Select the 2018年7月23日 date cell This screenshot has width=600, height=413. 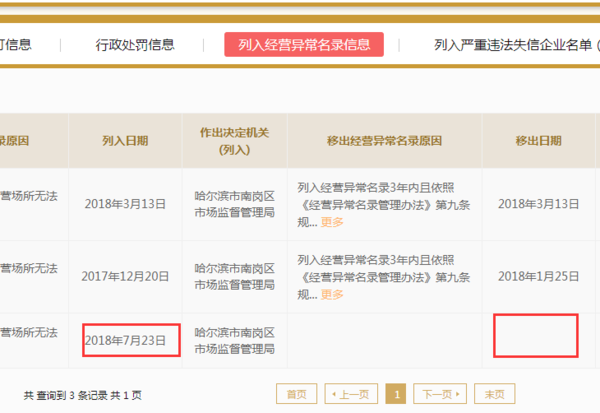click(131, 340)
